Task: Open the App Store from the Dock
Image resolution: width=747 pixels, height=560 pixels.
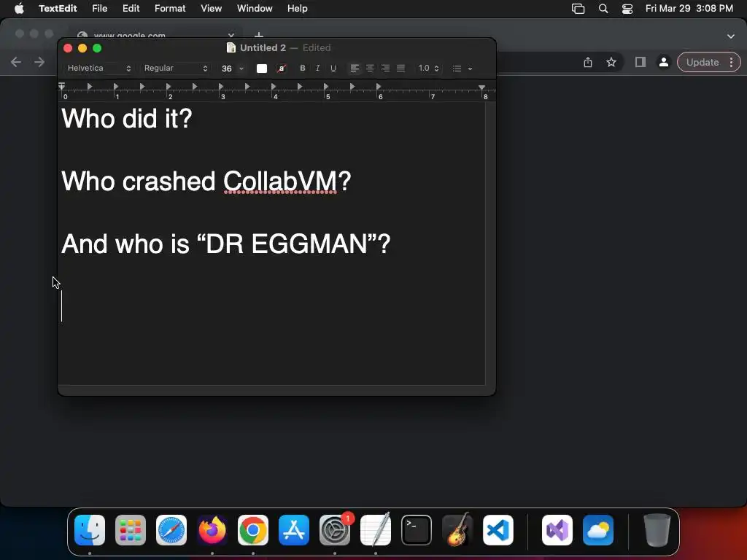Action: point(294,530)
